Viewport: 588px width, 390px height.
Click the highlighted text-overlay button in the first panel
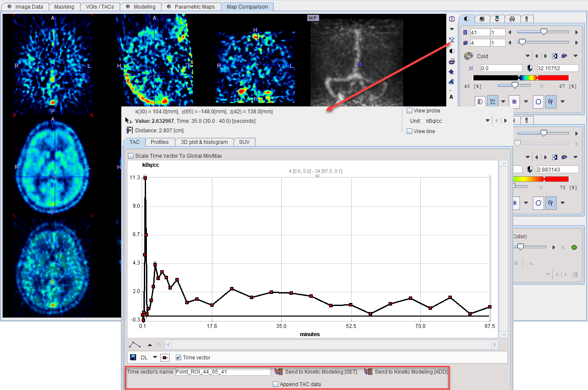pos(551,102)
